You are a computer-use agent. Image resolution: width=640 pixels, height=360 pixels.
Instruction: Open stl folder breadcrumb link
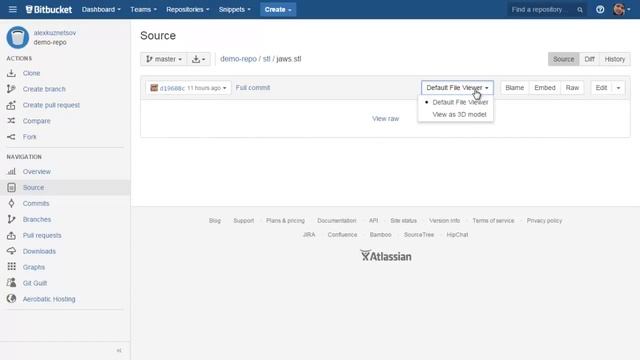coord(267,59)
